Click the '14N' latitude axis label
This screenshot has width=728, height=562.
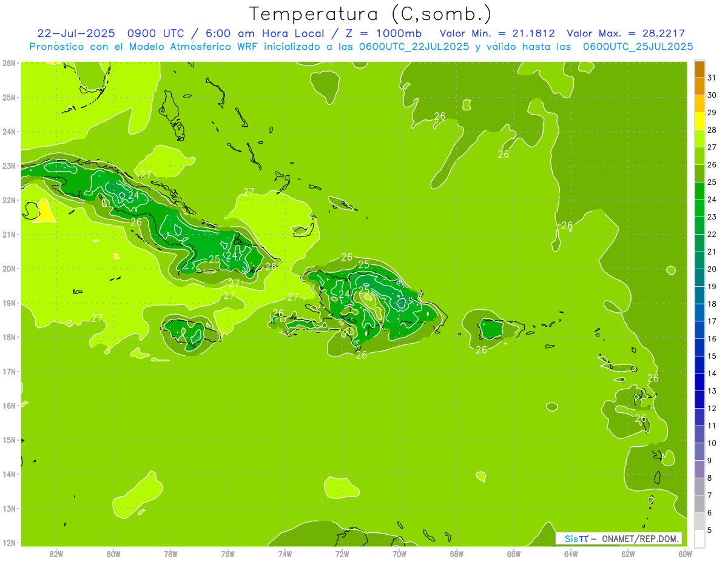pos(9,474)
